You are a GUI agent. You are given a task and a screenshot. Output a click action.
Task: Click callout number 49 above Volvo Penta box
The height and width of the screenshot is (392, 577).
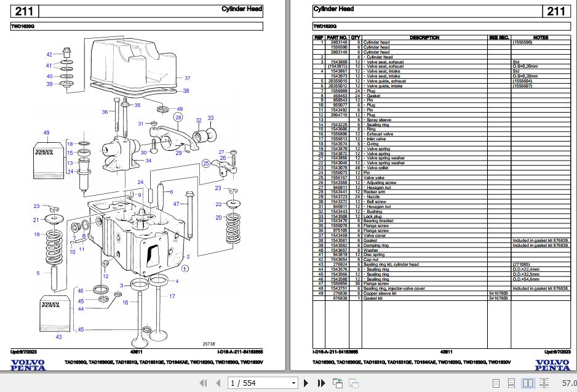pos(46,132)
